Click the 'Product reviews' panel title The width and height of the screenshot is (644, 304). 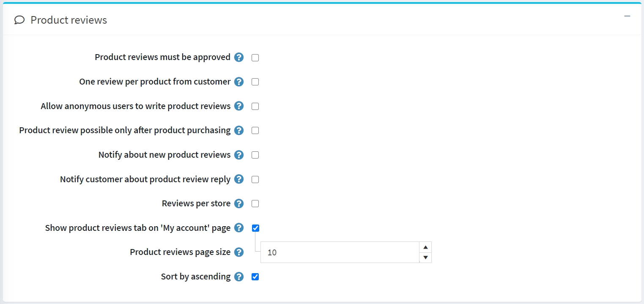tap(69, 20)
